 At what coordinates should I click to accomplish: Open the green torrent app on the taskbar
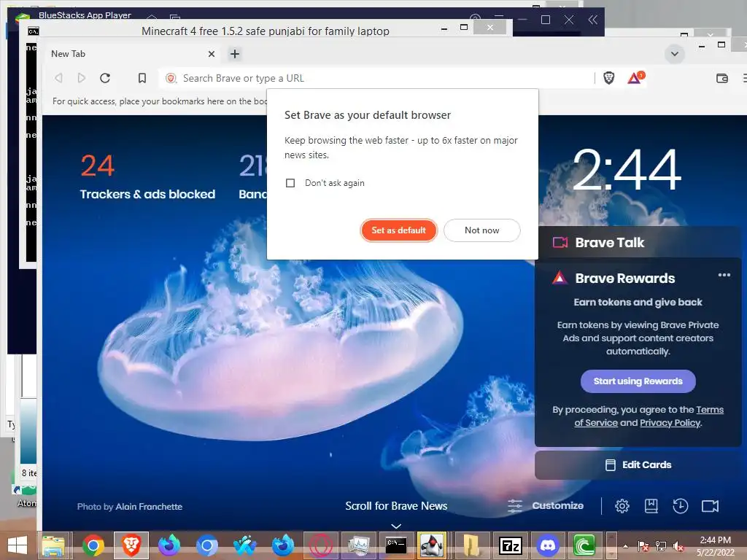pos(584,545)
